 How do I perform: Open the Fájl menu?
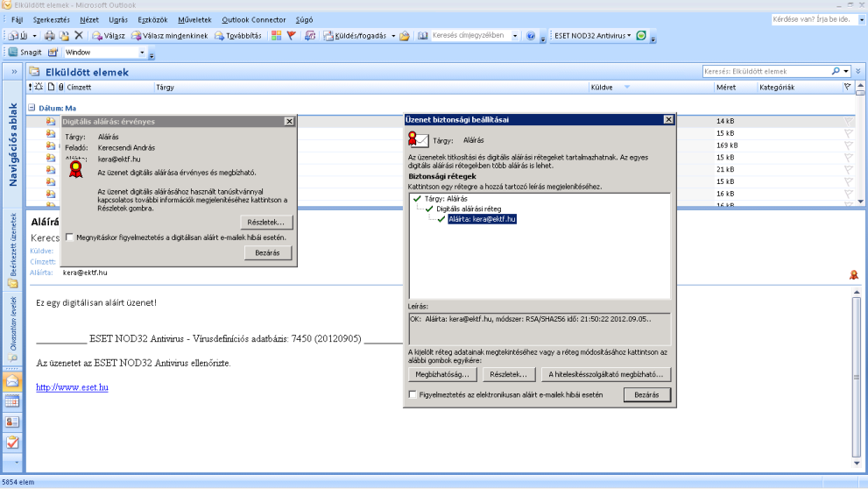point(18,20)
